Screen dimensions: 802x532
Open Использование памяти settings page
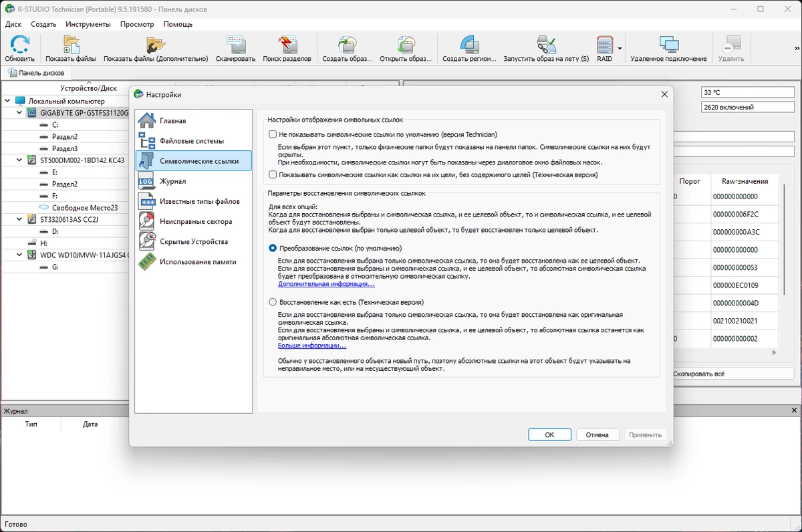coord(194,261)
